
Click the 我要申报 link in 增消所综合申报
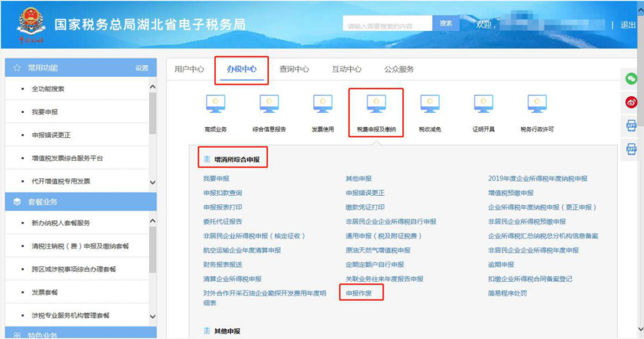point(216,178)
